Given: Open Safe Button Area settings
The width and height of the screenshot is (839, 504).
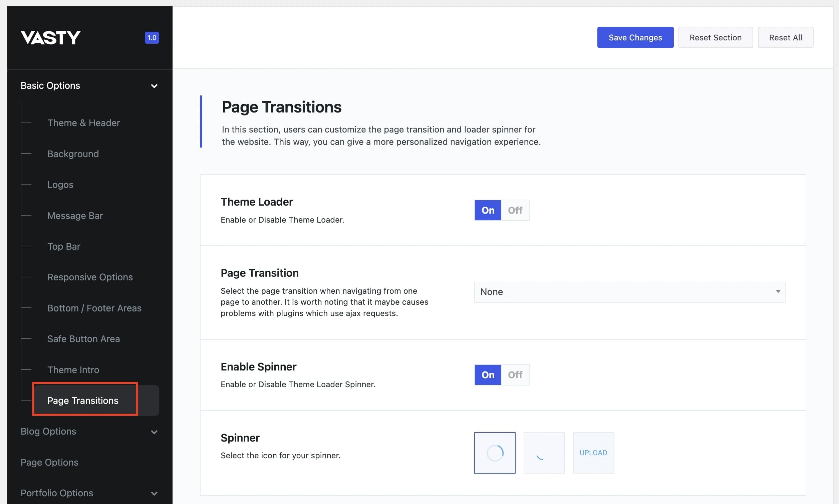Looking at the screenshot, I should tap(83, 338).
